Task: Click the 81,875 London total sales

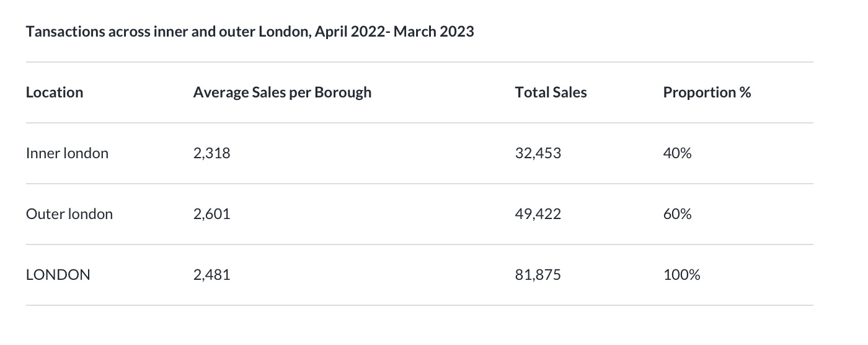Action: (x=538, y=275)
